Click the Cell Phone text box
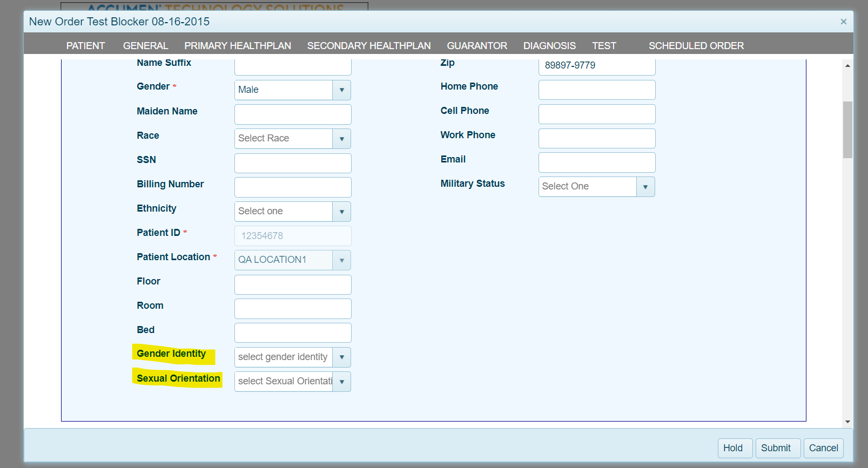The height and width of the screenshot is (468, 868). (x=596, y=114)
